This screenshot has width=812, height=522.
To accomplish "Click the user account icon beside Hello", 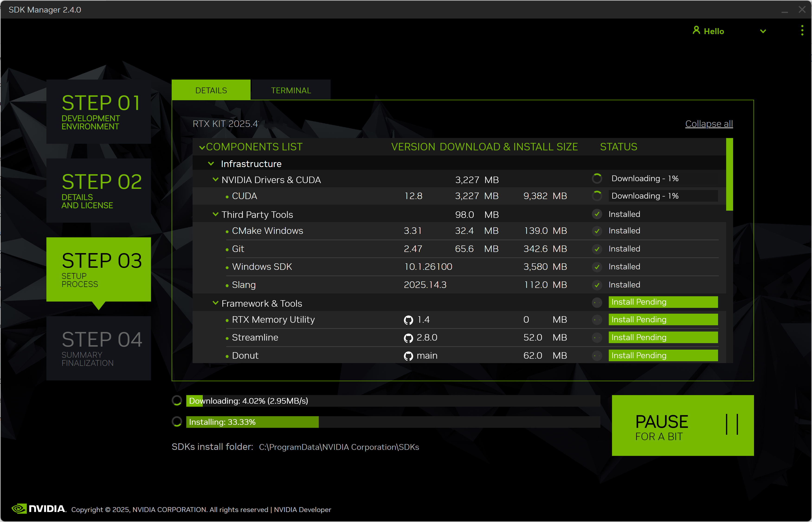I will click(x=696, y=30).
